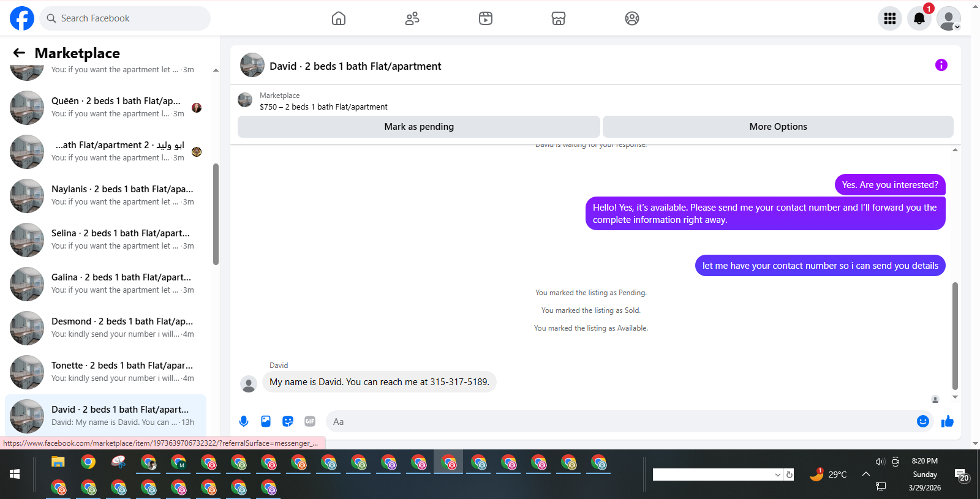
Task: Open File Explorer from the taskbar
Action: pyautogui.click(x=58, y=462)
